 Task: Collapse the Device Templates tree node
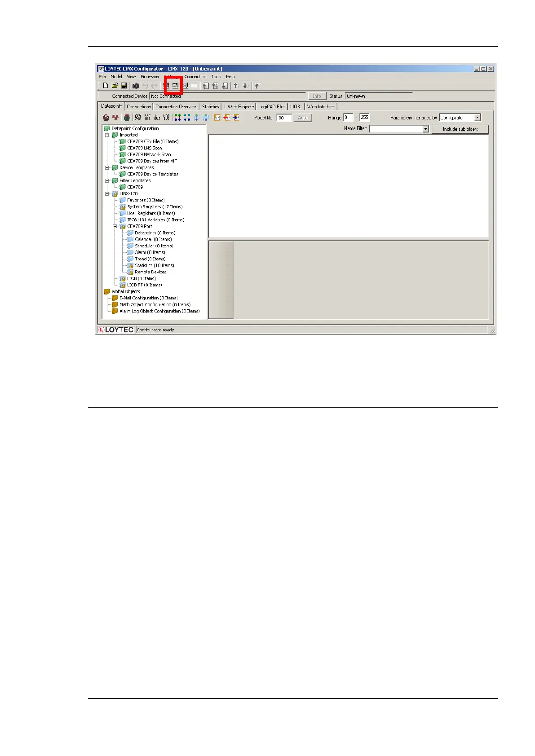coord(107,168)
